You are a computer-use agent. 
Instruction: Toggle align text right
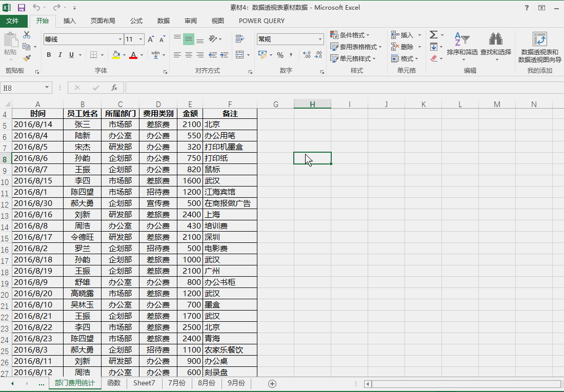click(199, 55)
